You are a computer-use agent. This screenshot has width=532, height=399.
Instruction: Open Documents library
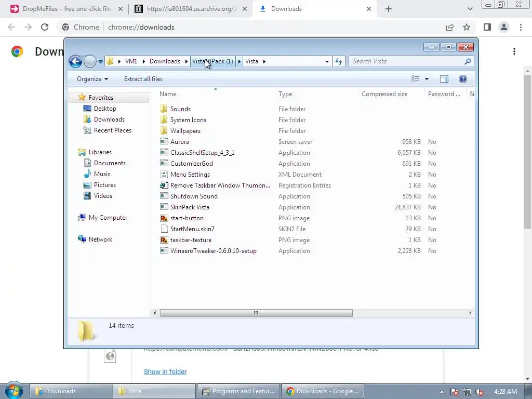pos(110,163)
